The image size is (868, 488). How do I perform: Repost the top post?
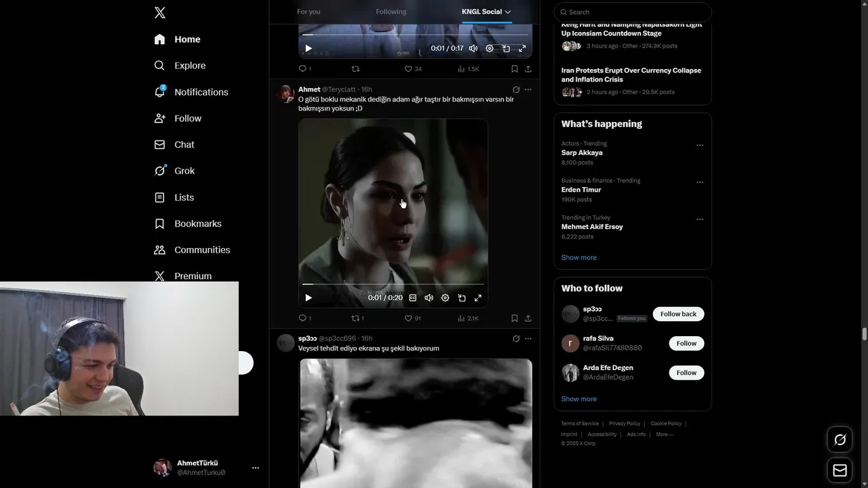pyautogui.click(x=355, y=69)
